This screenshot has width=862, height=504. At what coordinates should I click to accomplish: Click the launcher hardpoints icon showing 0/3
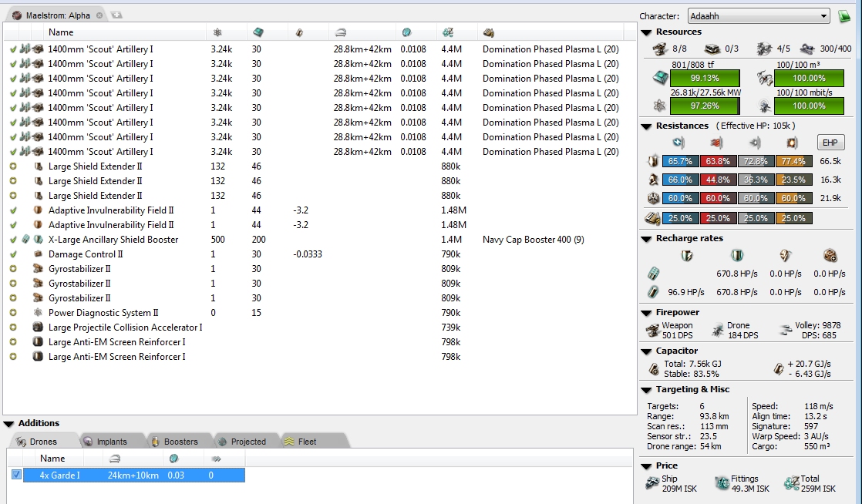[713, 49]
